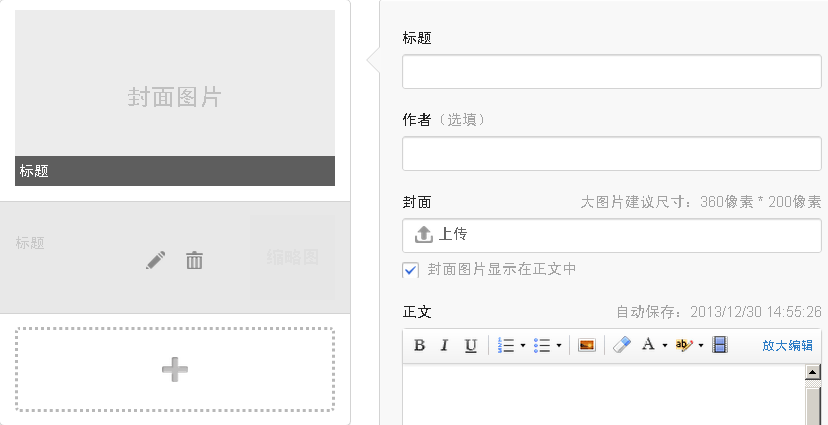
Task: Expand the bullet list style dropdown arrow
Action: point(559,345)
